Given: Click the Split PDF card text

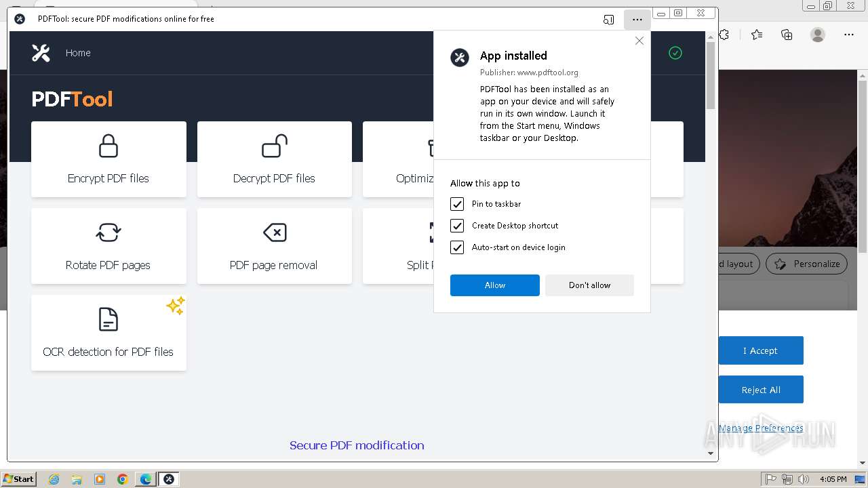Looking at the screenshot, I should pos(420,265).
